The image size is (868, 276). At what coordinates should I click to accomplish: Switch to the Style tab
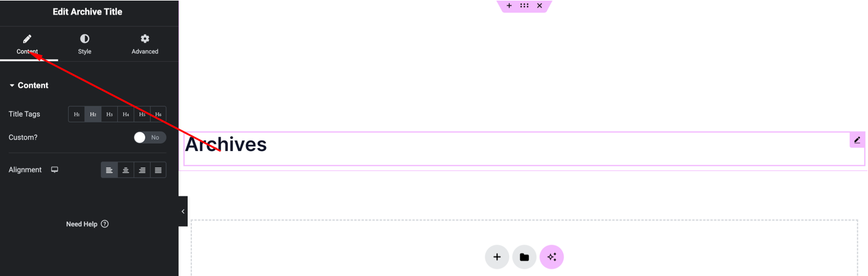84,44
